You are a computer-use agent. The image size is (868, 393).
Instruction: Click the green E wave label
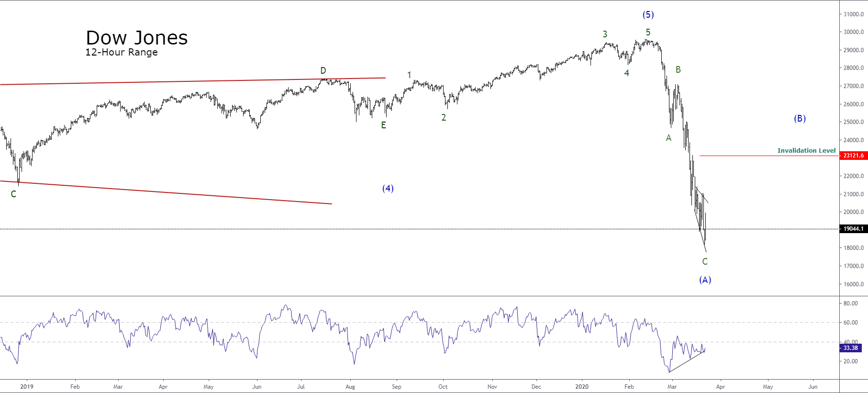383,125
